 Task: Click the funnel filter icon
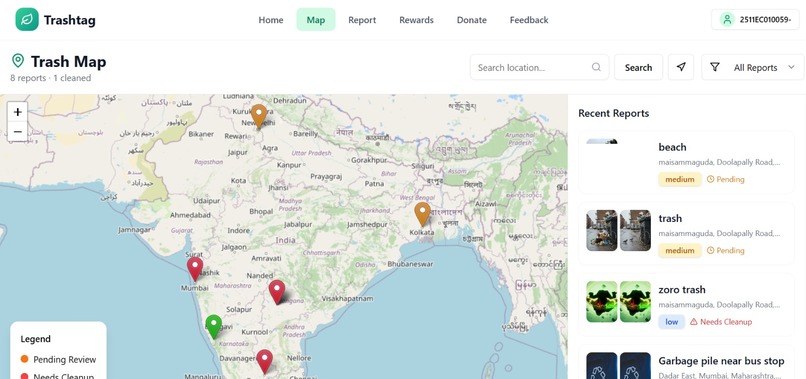pos(715,67)
